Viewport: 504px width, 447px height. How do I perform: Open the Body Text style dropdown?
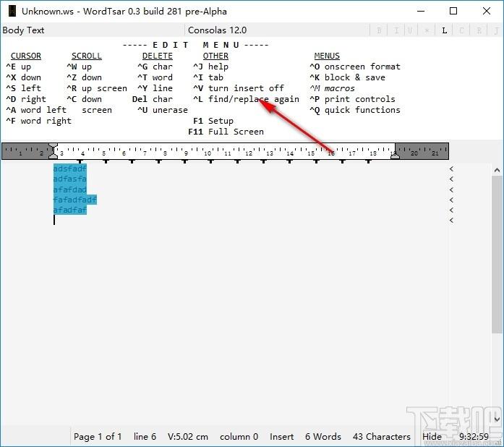(93, 30)
